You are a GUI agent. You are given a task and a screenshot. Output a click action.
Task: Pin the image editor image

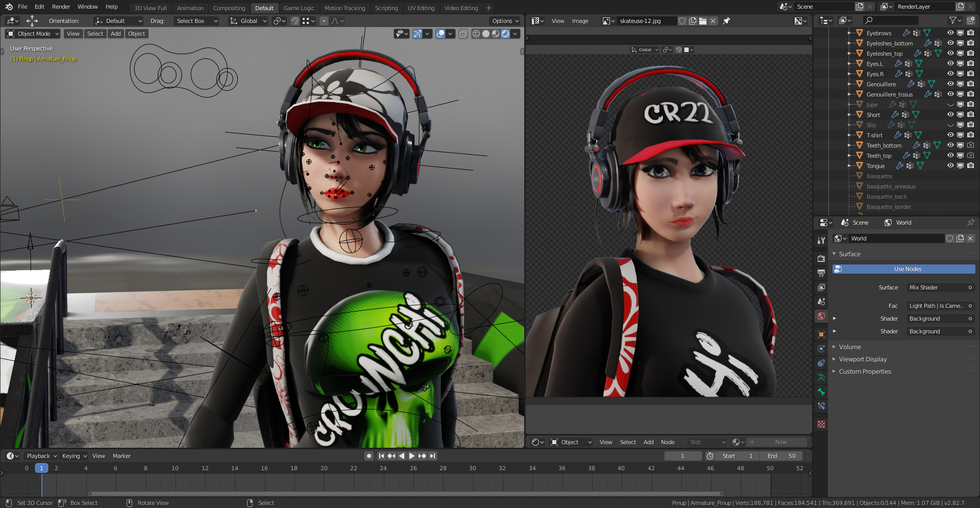tap(726, 21)
